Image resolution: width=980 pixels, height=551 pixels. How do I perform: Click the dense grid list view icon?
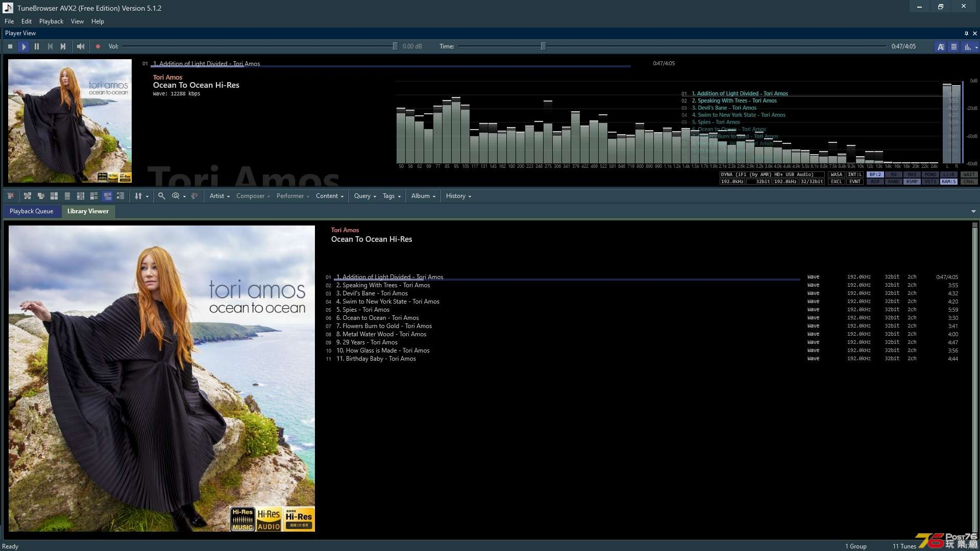pos(81,196)
